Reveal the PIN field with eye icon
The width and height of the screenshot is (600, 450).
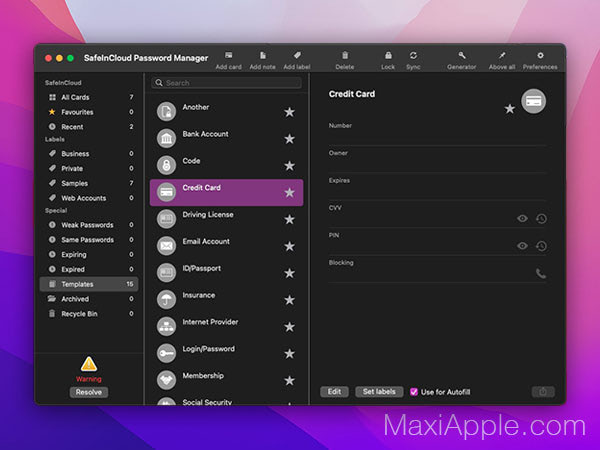pyautogui.click(x=522, y=246)
